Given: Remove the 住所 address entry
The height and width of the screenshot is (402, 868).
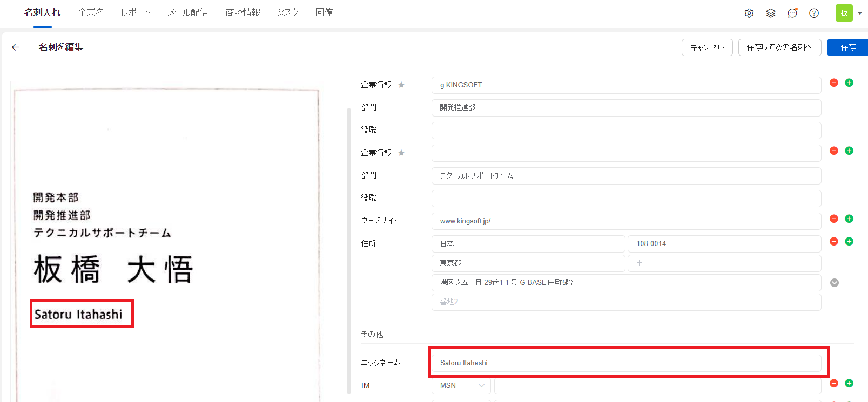Looking at the screenshot, I should pos(834,241).
